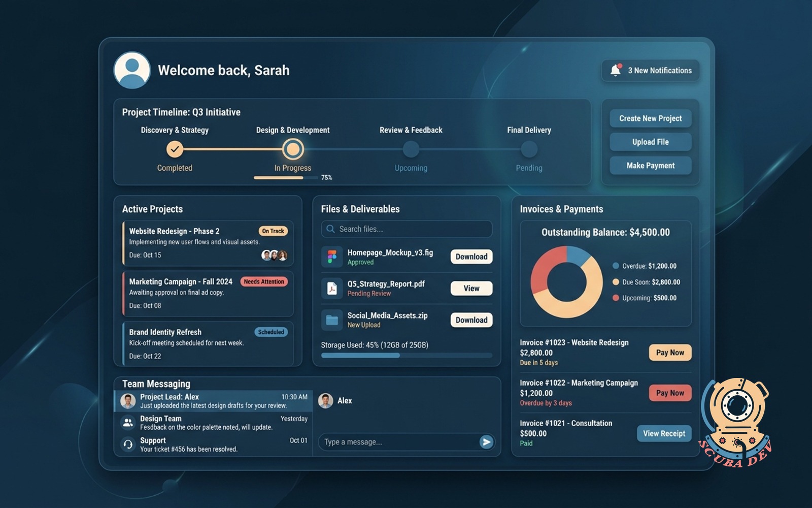The height and width of the screenshot is (508, 812).
Task: Pay Now for overdue Invoice #1022
Action: 670,393
